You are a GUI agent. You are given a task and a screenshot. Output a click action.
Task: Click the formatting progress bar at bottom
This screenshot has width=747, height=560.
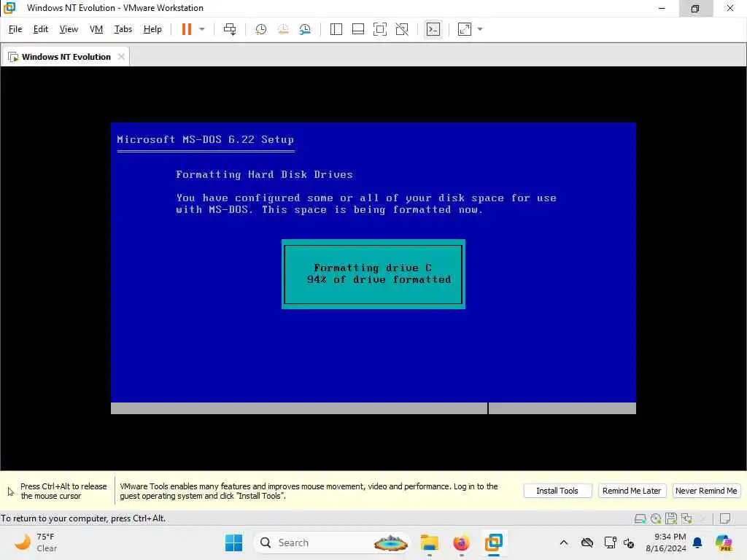pos(373,408)
